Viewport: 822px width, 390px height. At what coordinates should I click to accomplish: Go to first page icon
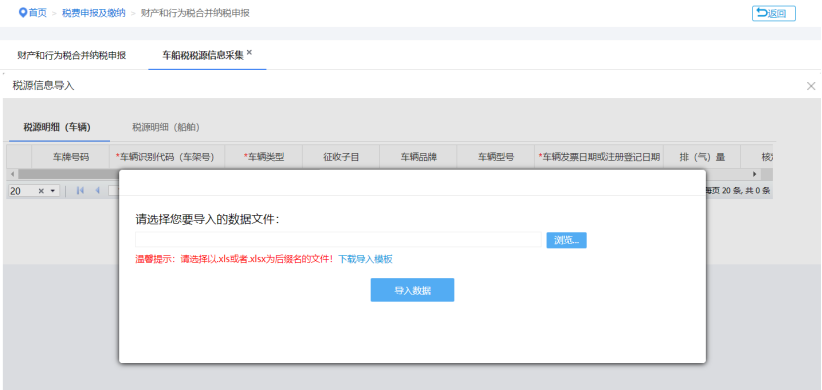[x=80, y=191]
